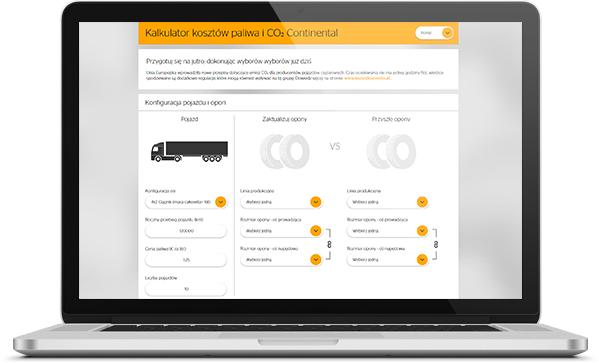Click the 'Pojazd' column heading
The image size is (599, 363).
(189, 119)
